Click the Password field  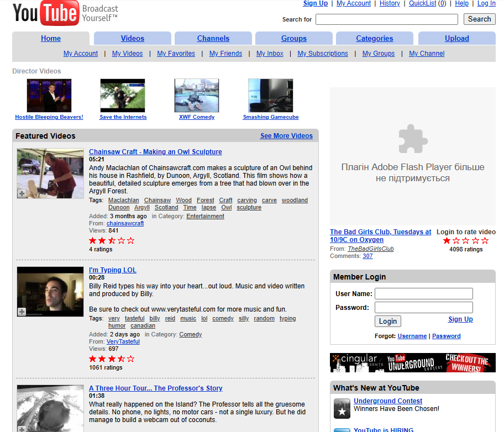point(424,307)
